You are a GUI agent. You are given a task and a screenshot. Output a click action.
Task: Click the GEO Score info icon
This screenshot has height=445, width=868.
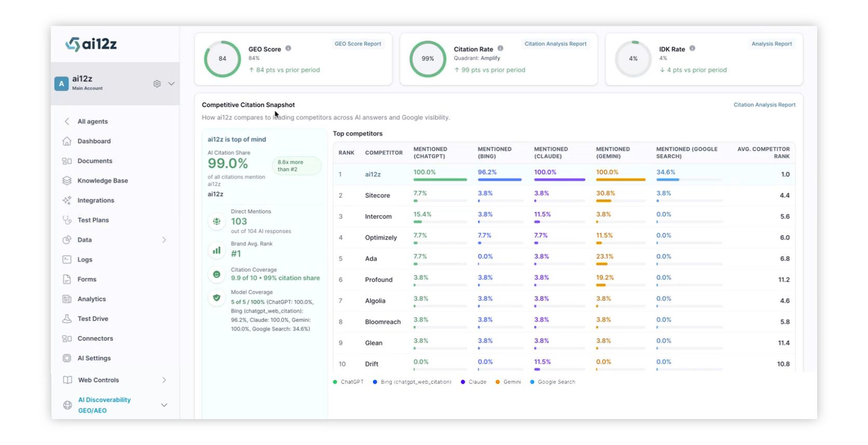pyautogui.click(x=288, y=48)
